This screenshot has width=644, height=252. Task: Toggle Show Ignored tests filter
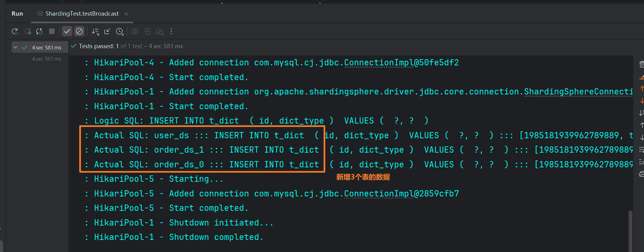[79, 31]
